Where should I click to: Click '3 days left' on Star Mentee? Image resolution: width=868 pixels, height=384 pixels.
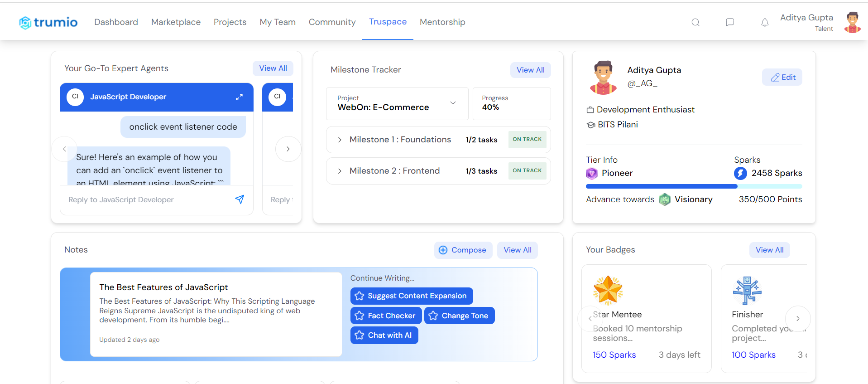coord(679,355)
